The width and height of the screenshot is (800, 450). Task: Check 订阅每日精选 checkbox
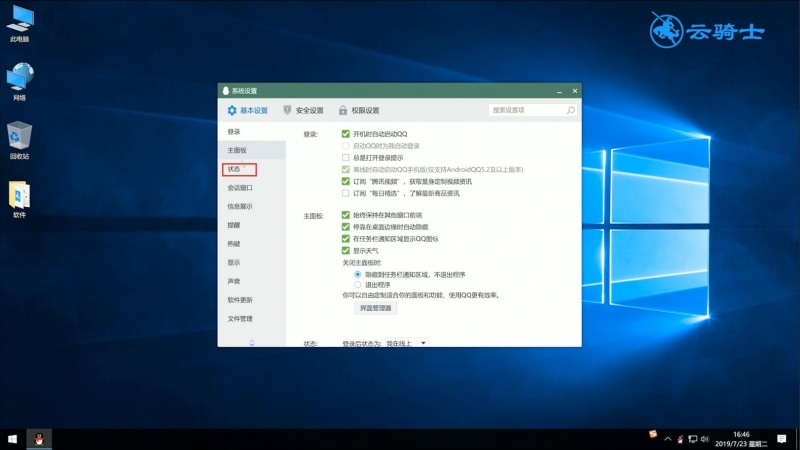pos(345,193)
